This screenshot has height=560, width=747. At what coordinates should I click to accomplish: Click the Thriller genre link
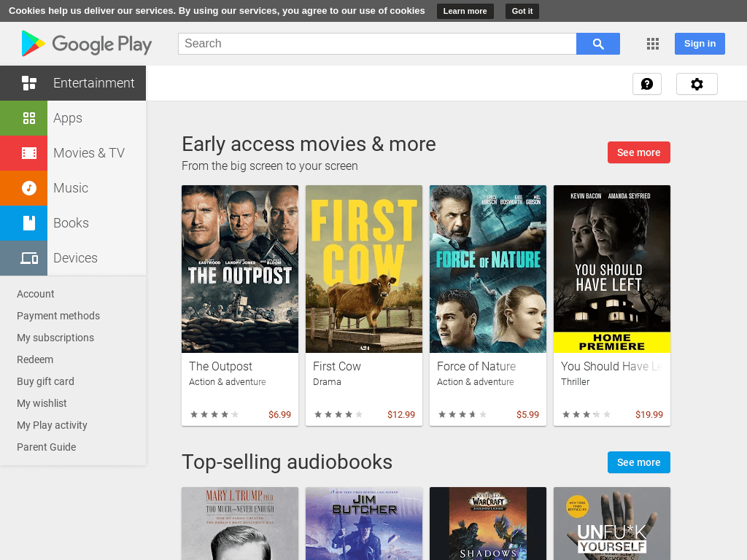click(x=575, y=382)
